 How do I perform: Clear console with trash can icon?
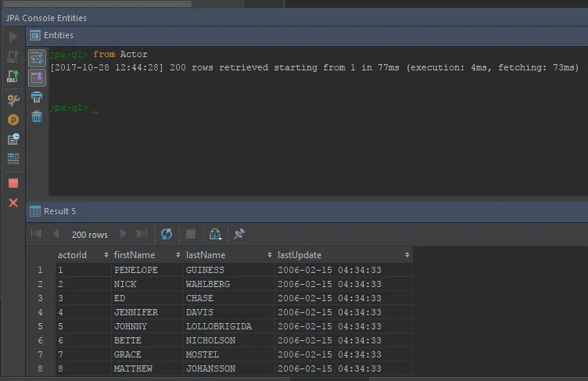point(37,117)
